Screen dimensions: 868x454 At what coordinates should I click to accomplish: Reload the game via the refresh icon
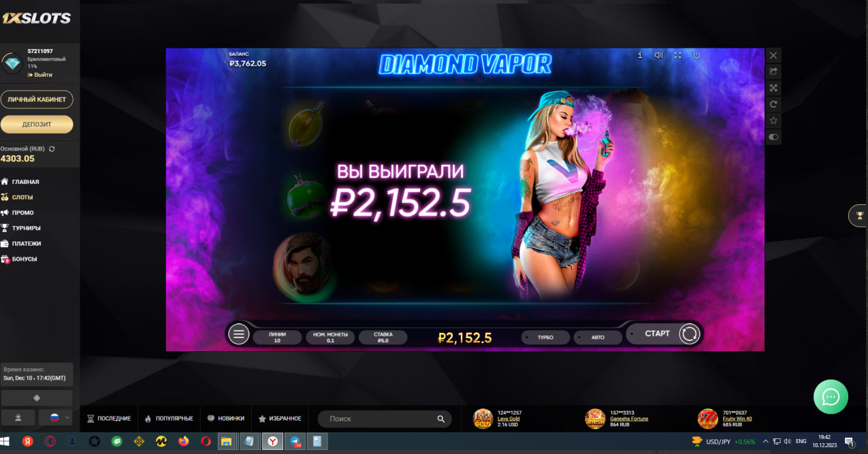point(773,104)
